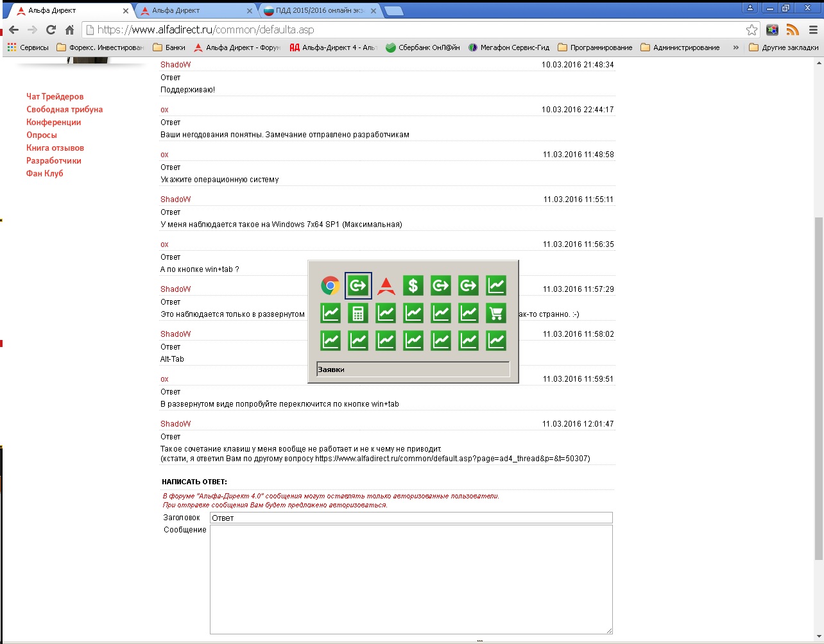Viewport: 824px width, 644px height.
Task: Go to the browser home page
Action: point(70,30)
